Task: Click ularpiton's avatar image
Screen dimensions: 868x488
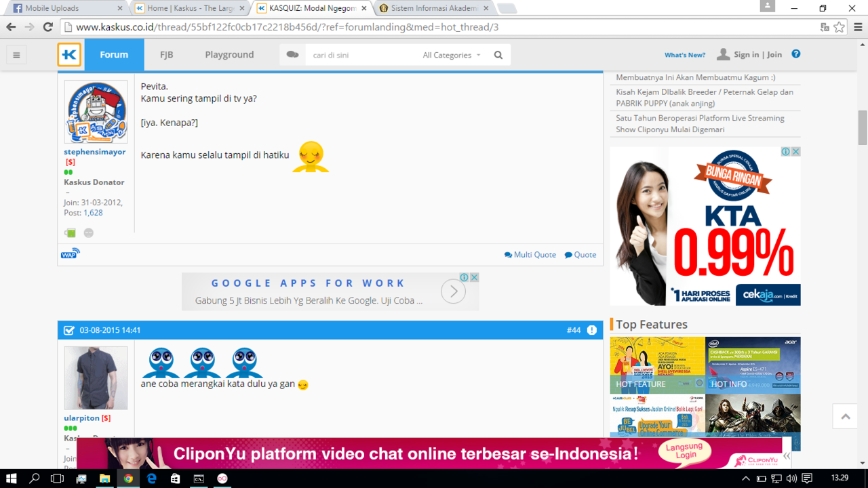Action: [x=96, y=378]
